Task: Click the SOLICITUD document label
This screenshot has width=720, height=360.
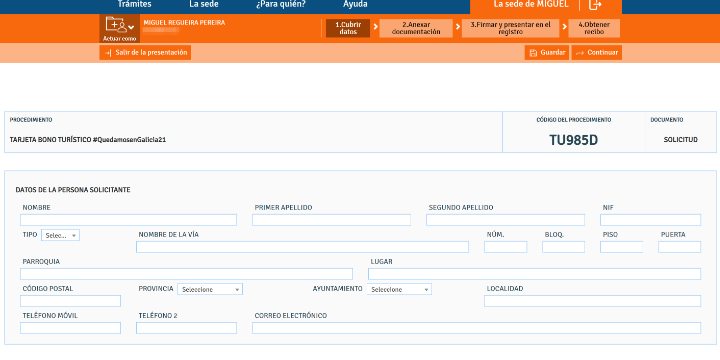Action: coord(681,140)
